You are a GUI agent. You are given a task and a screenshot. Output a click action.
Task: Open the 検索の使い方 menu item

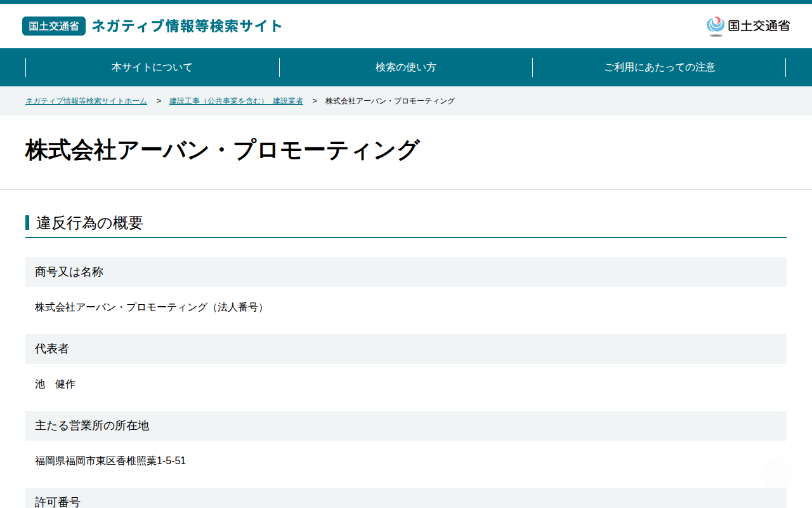coord(406,67)
